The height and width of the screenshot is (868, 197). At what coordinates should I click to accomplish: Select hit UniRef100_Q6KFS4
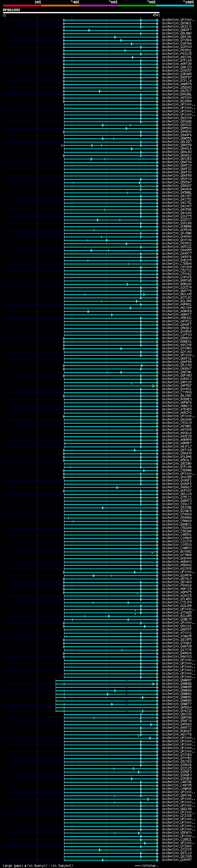coord(177,162)
